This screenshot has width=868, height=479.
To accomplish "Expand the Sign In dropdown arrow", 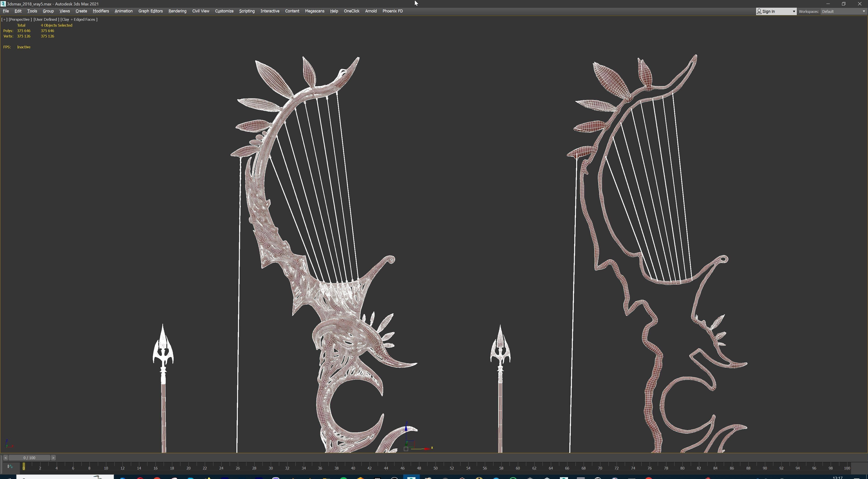I will (x=794, y=12).
